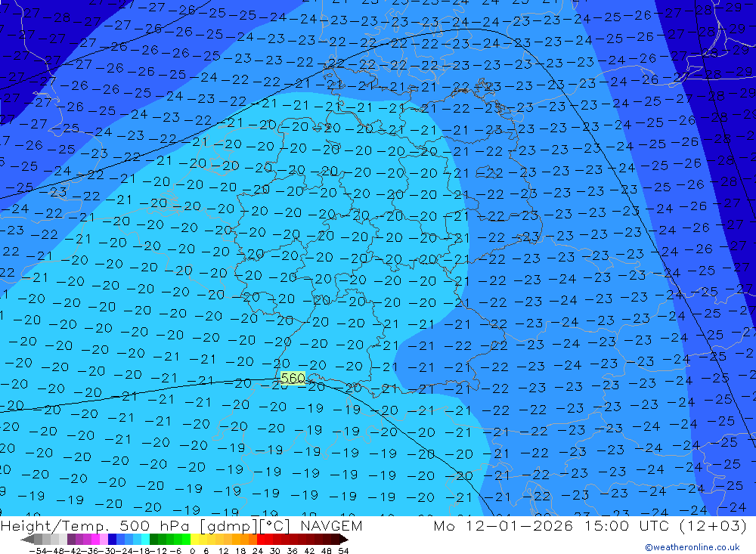The width and height of the screenshot is (756, 554).
Task: Click the '(12+03)' forecast offset text
Action: 713,525
